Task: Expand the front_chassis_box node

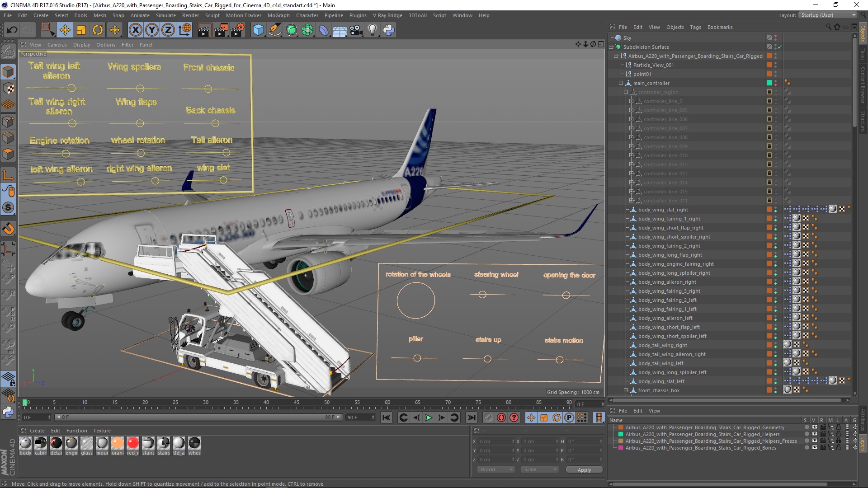Action: point(627,390)
